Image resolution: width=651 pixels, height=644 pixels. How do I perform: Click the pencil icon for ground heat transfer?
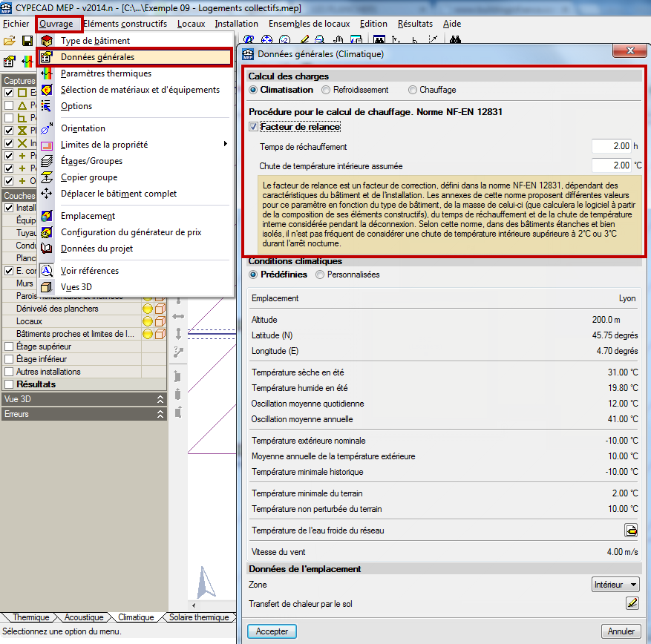coord(631,603)
